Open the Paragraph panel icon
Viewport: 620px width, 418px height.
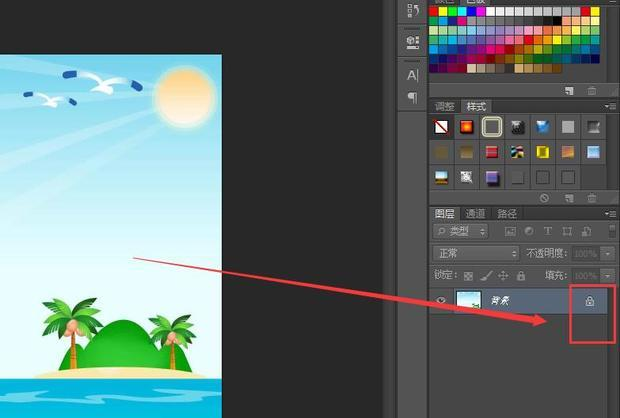click(x=412, y=97)
